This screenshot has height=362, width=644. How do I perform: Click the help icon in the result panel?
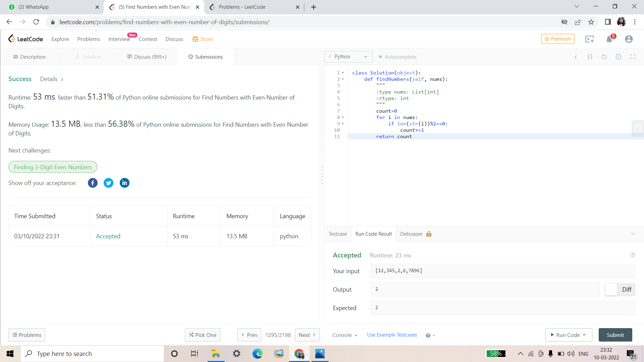tap(633, 255)
